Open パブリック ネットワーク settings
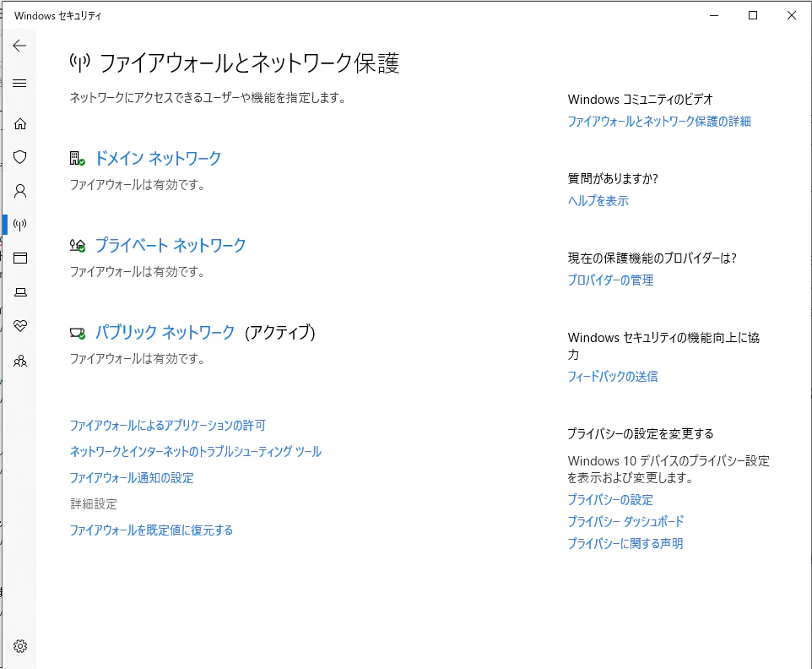The height and width of the screenshot is (669, 812). coord(165,332)
